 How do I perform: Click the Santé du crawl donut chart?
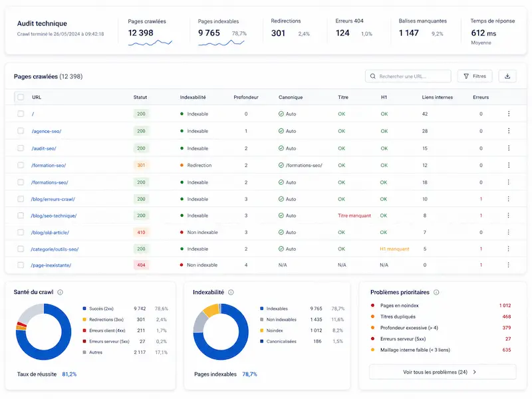point(43,331)
